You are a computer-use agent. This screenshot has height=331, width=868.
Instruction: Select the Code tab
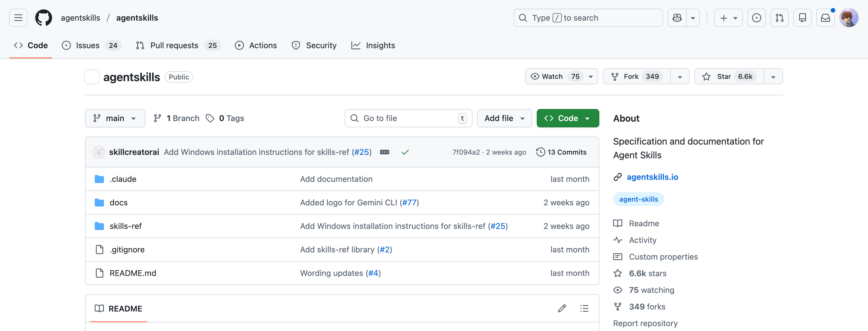pyautogui.click(x=31, y=45)
